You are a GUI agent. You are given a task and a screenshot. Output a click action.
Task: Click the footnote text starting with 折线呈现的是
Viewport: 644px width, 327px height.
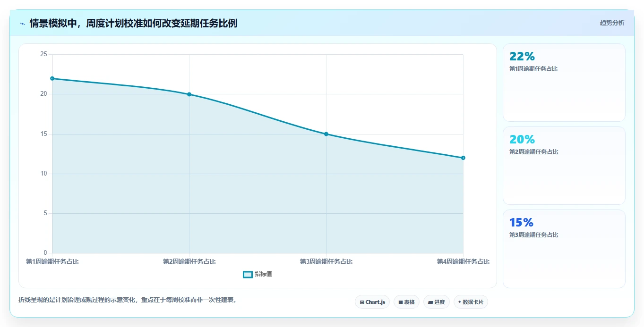click(x=128, y=300)
